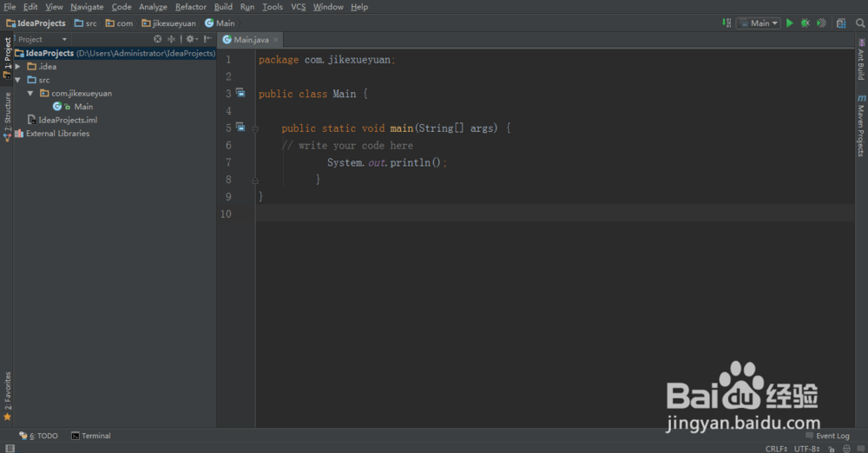Screen dimensions: 868x453
Task: Open the Navigate menu
Action: tap(87, 7)
